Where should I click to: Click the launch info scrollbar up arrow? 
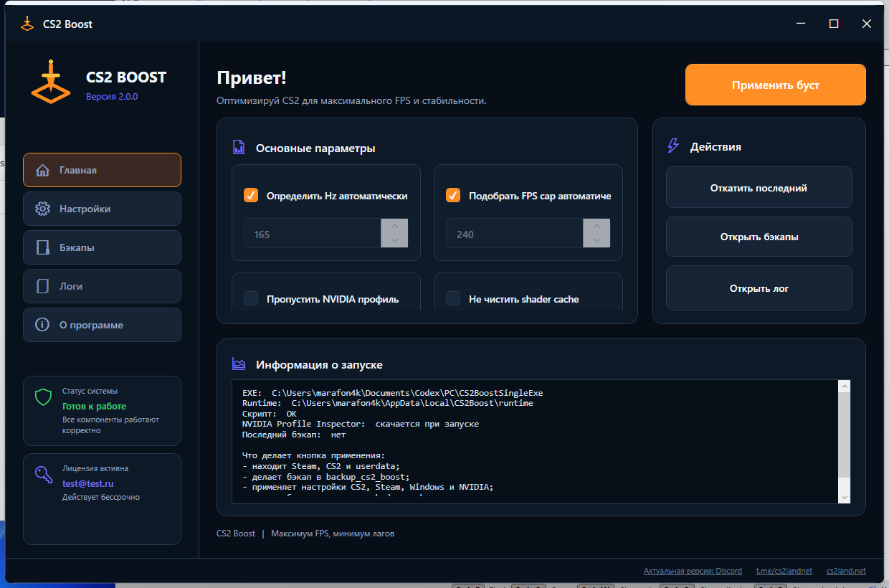coord(844,387)
